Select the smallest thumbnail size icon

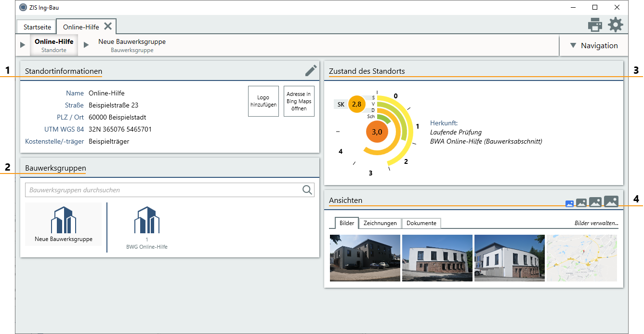569,203
